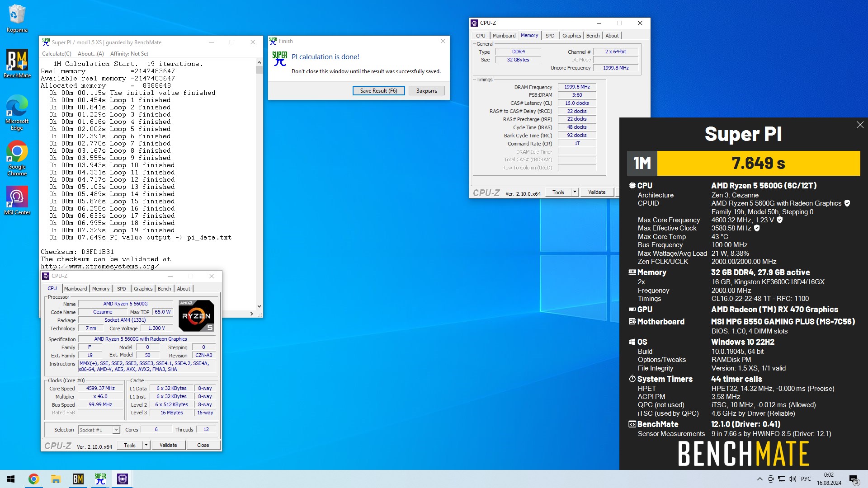Click Validate in memory CPU-Z window
The width and height of the screenshot is (868, 488).
tap(597, 192)
